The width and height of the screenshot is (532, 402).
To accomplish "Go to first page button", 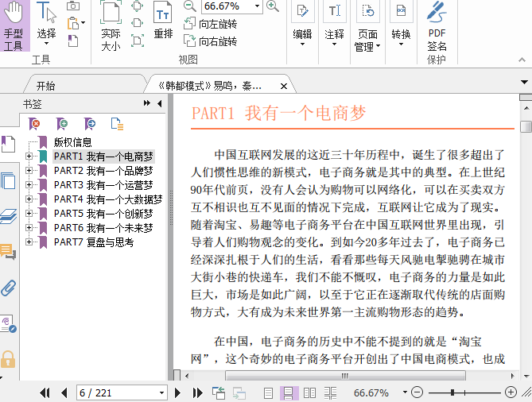I will tap(45, 392).
